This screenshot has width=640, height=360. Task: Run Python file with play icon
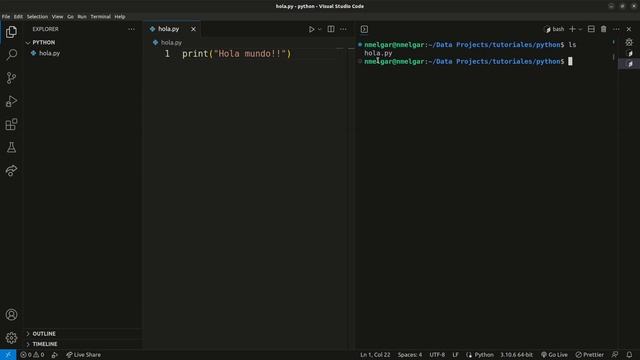point(311,29)
